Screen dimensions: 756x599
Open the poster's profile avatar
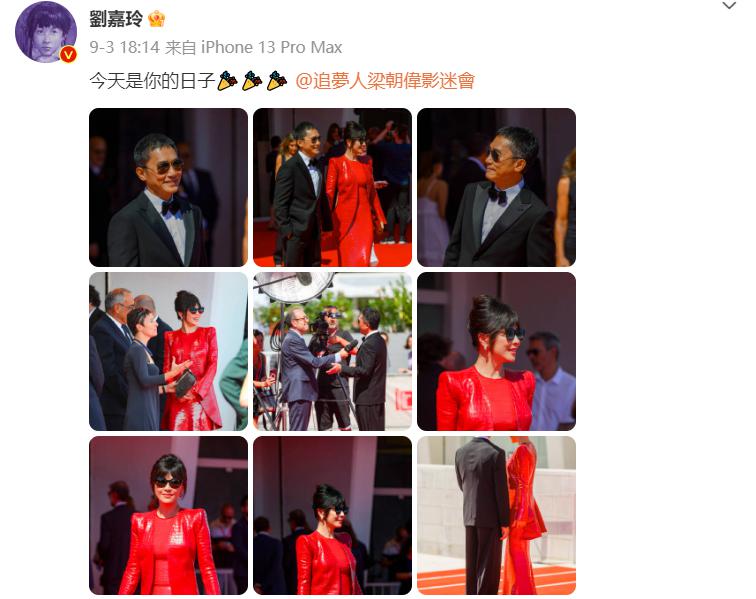pos(46,32)
